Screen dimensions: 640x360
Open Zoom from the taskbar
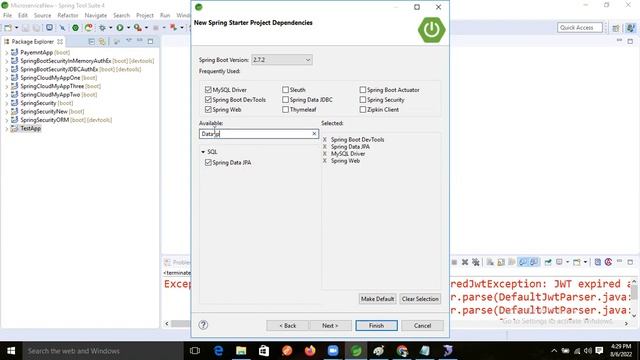[x=333, y=351]
